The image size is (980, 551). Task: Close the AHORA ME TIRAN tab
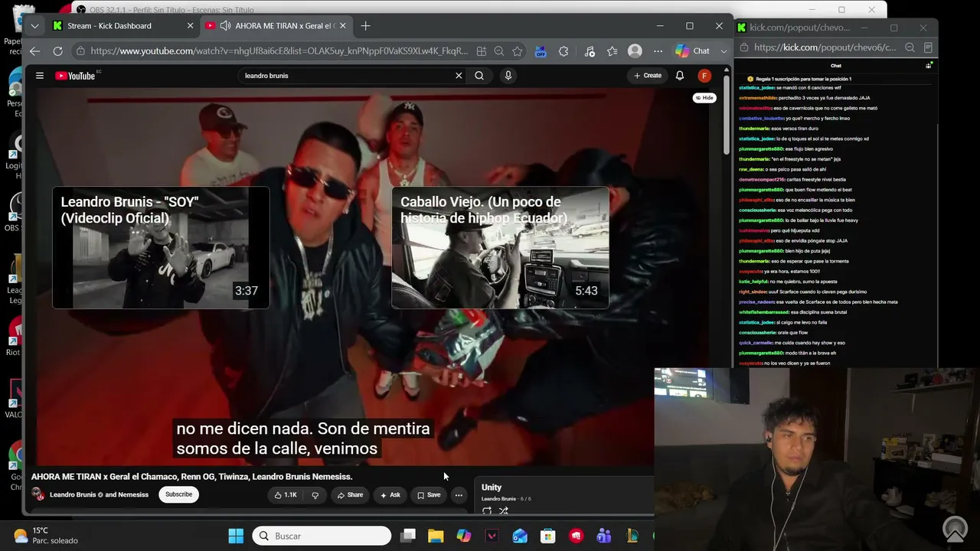point(343,26)
